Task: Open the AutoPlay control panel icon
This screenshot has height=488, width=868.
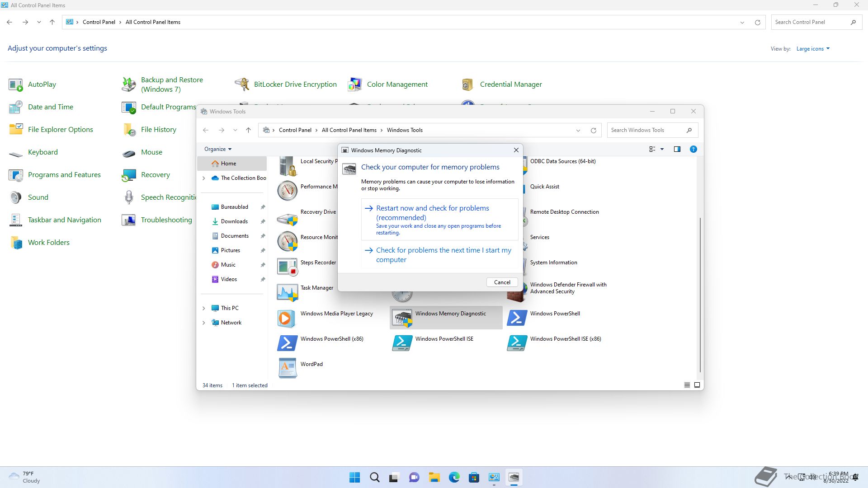Action: 16,84
